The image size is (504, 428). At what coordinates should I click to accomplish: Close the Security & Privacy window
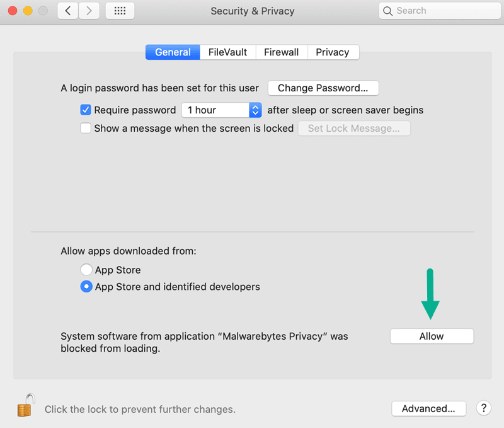12,11
